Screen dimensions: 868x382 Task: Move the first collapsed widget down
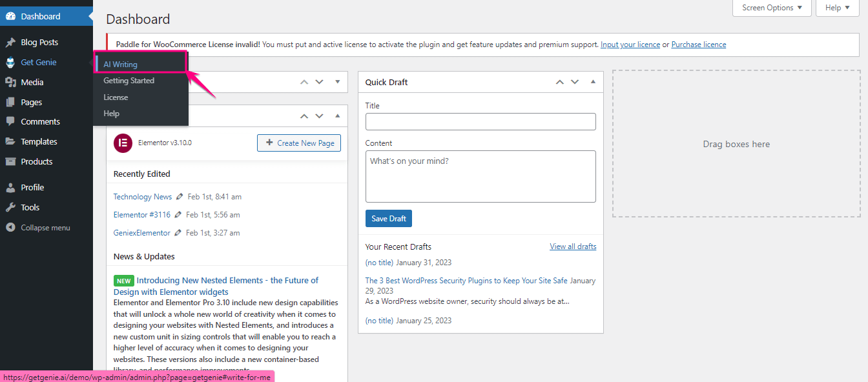(319, 82)
